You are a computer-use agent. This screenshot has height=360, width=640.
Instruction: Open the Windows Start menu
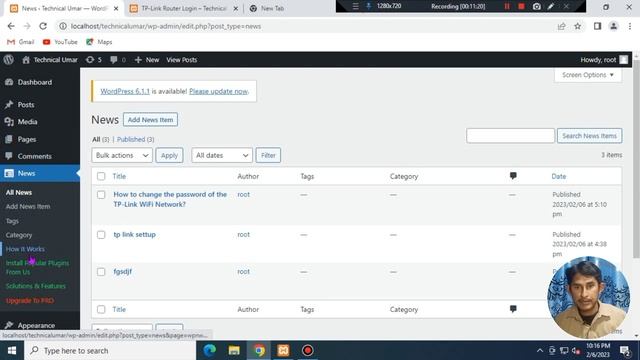tap(12, 351)
